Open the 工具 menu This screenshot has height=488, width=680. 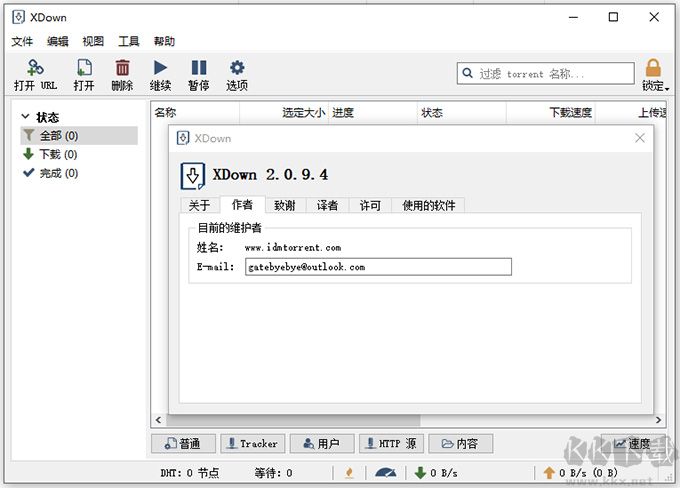(129, 41)
